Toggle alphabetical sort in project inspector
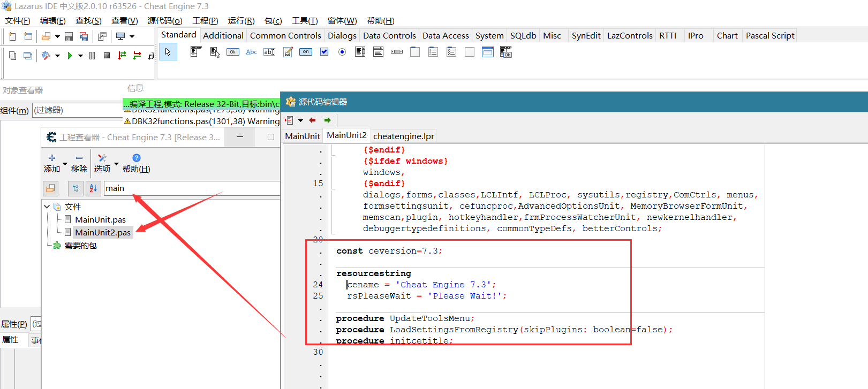This screenshot has width=868, height=389. (x=93, y=188)
